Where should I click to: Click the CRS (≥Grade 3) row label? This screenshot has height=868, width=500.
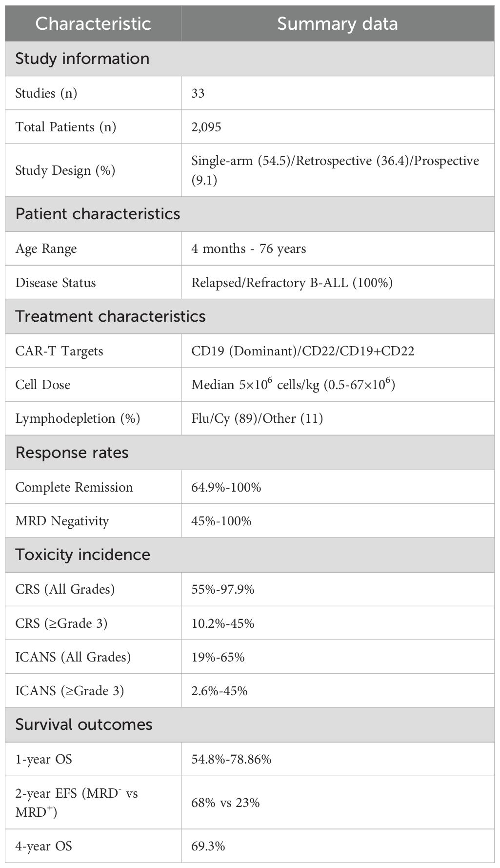pos(61,623)
